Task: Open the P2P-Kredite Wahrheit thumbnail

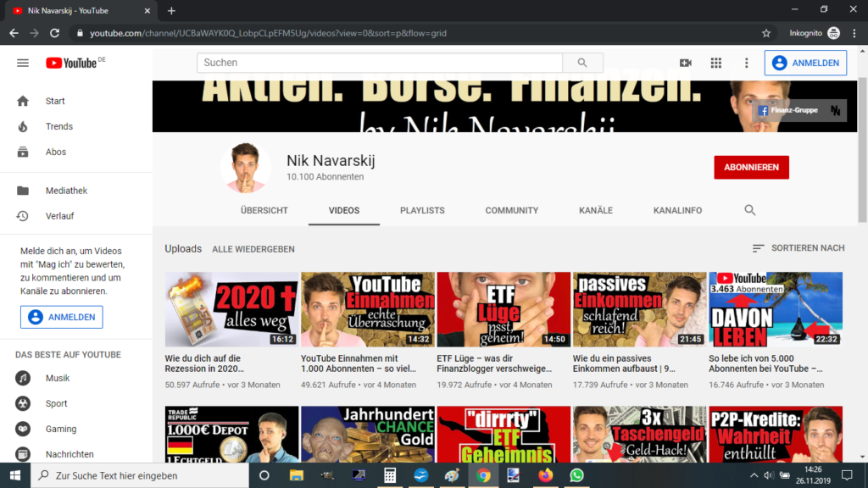Action: tap(776, 435)
